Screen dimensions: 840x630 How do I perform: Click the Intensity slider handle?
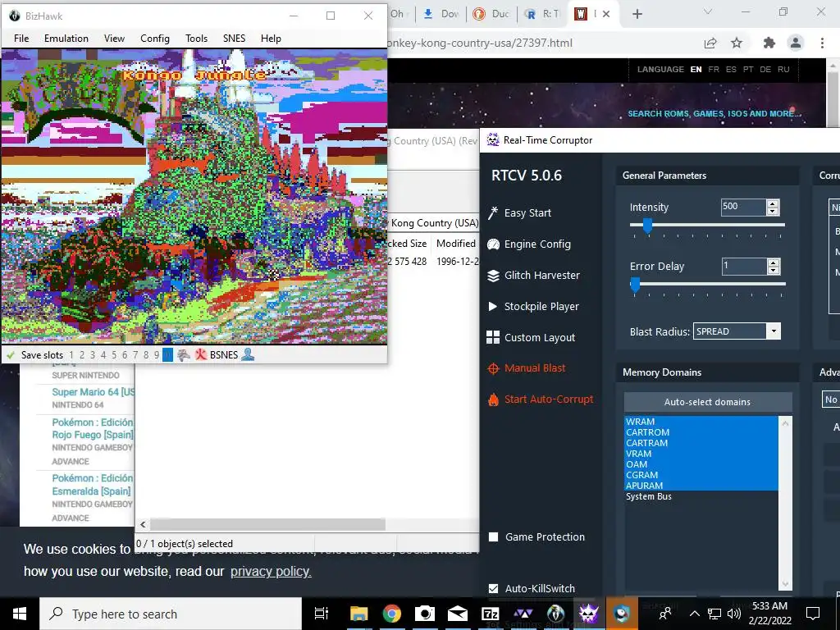point(647,226)
